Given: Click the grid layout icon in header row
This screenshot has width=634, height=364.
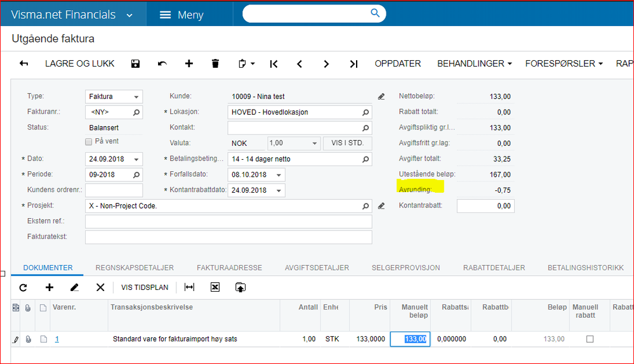Looking at the screenshot, I should (x=16, y=308).
